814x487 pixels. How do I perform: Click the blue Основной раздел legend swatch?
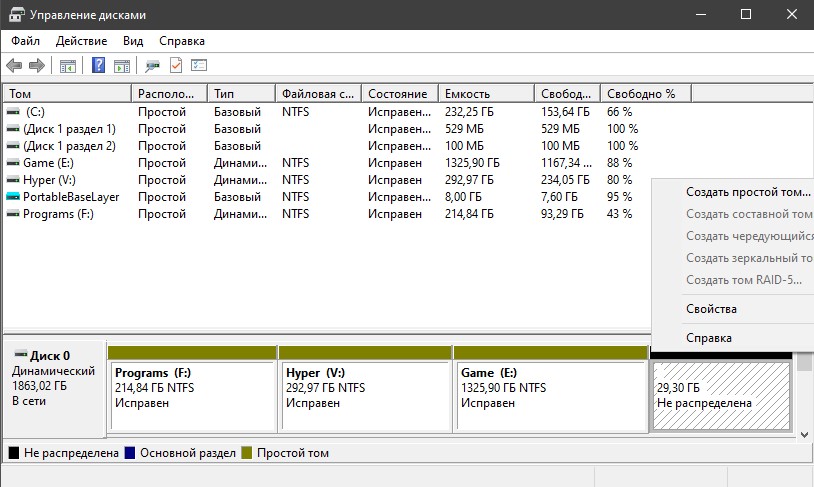click(130, 453)
